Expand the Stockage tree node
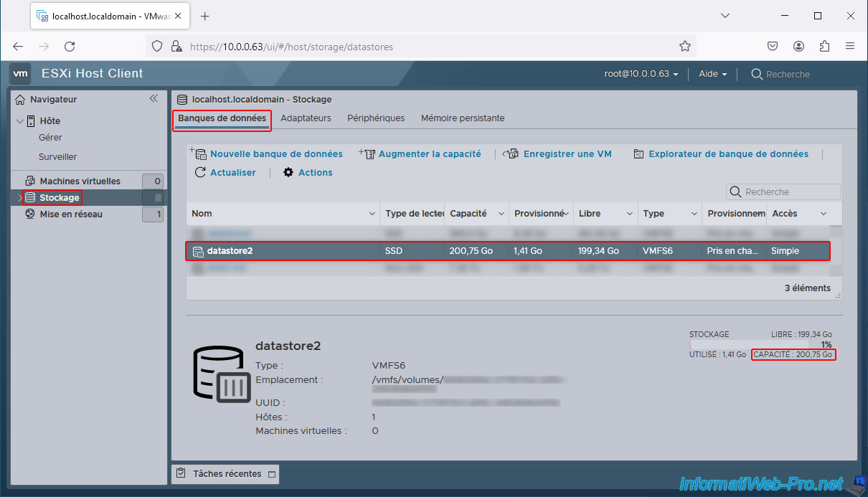 point(19,197)
